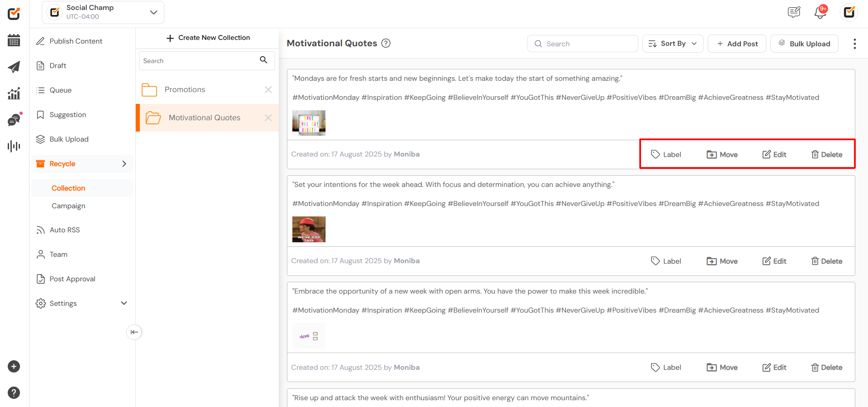Expand the Recycle menu chevron
This screenshot has height=407, width=868.
pyautogui.click(x=124, y=164)
